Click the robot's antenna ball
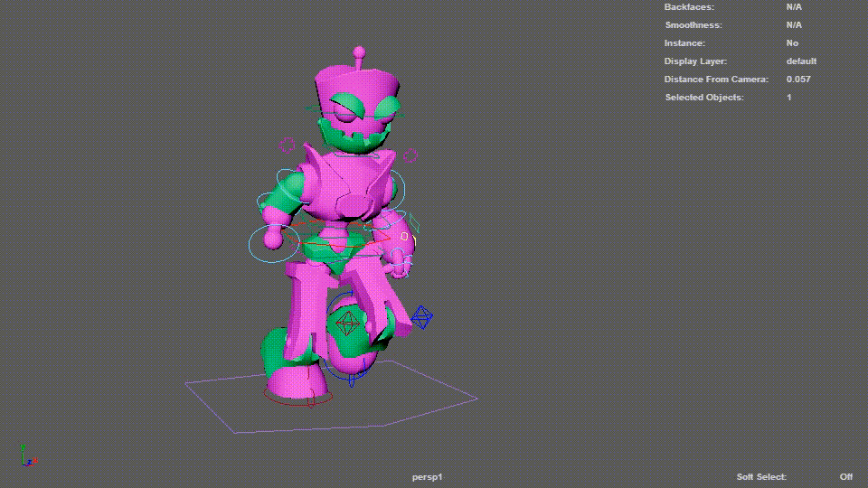 tap(359, 52)
